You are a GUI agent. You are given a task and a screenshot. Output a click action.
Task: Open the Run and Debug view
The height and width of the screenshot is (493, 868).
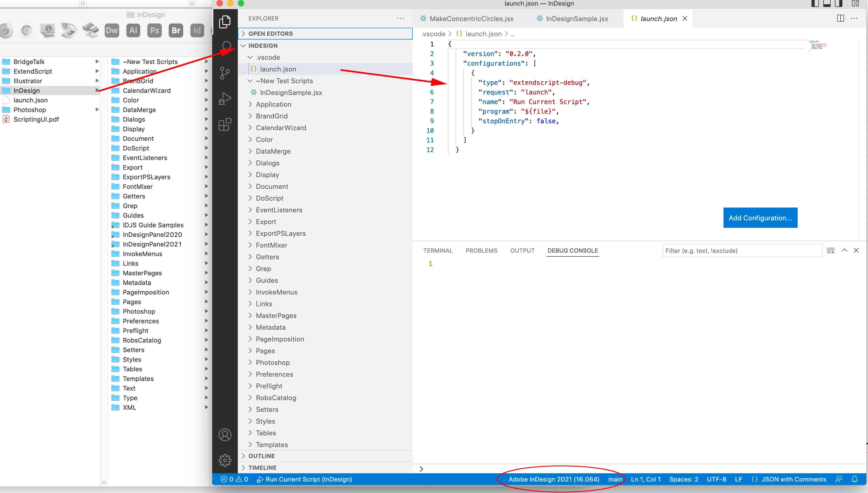(225, 99)
